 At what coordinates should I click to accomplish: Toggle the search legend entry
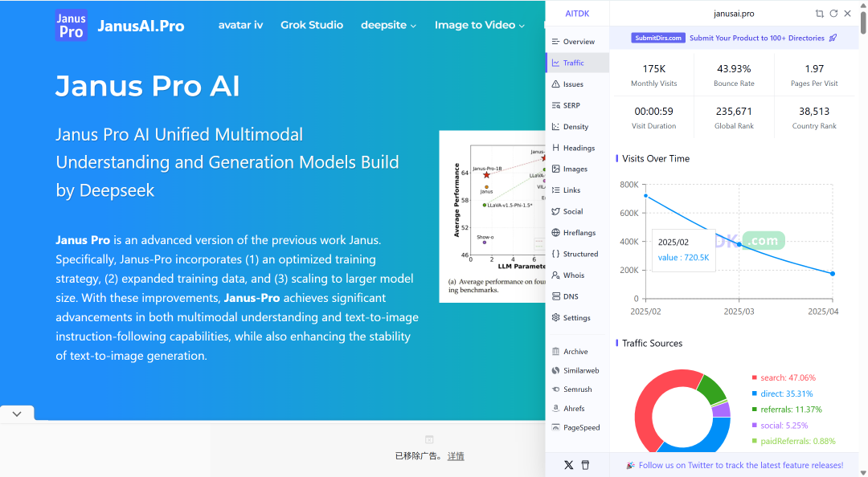(784, 377)
